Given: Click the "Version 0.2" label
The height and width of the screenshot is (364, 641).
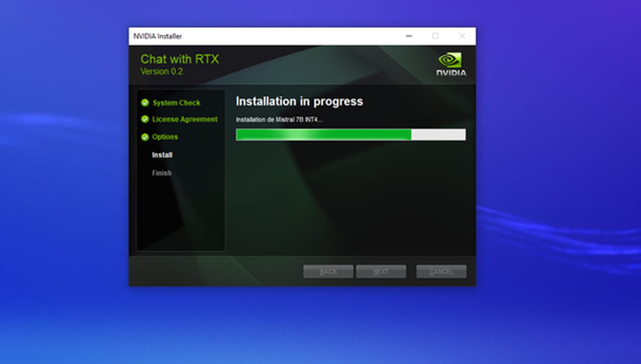Looking at the screenshot, I should click(x=161, y=72).
